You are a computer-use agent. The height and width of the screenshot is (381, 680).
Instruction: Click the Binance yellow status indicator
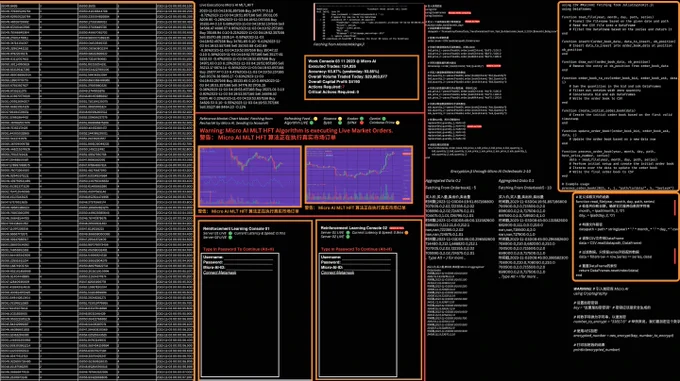pos(340,119)
